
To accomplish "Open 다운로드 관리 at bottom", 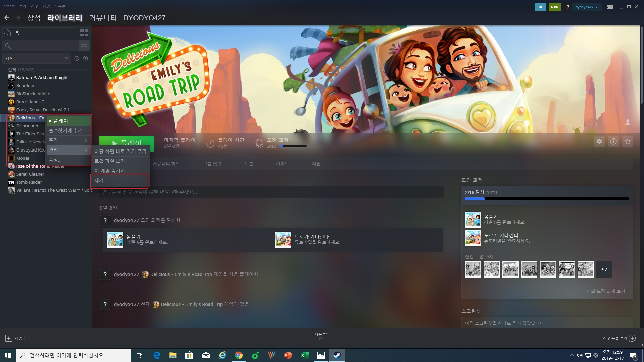I will click(x=322, y=336).
